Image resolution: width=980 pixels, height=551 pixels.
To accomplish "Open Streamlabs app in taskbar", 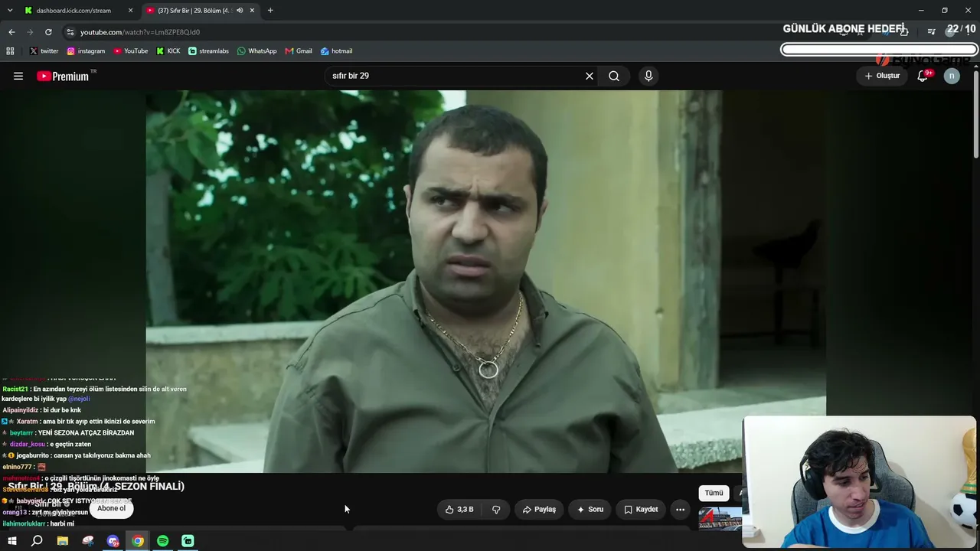I will point(188,541).
